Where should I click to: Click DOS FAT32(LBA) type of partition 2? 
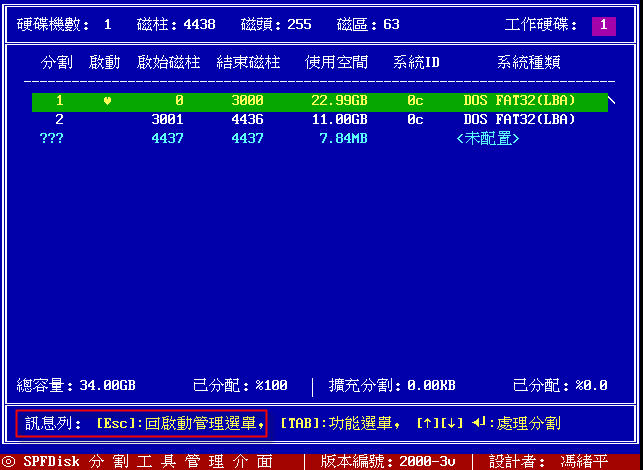pyautogui.click(x=520, y=120)
